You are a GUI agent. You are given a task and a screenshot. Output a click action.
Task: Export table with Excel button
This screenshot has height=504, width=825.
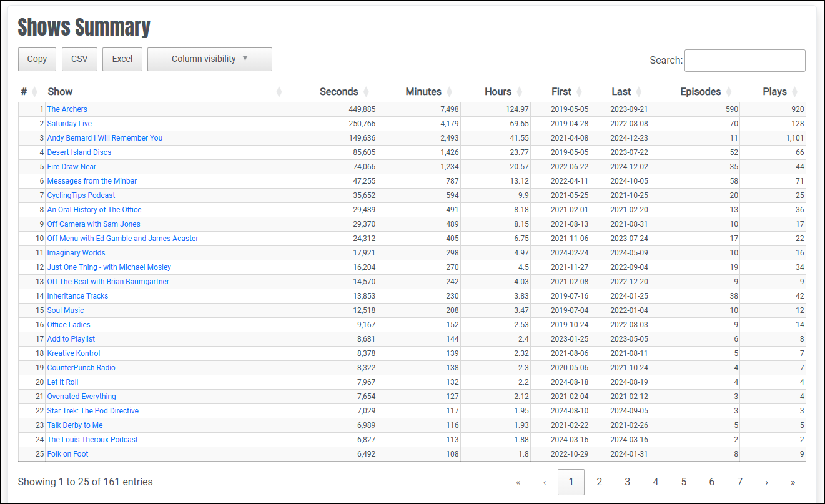tap(122, 59)
